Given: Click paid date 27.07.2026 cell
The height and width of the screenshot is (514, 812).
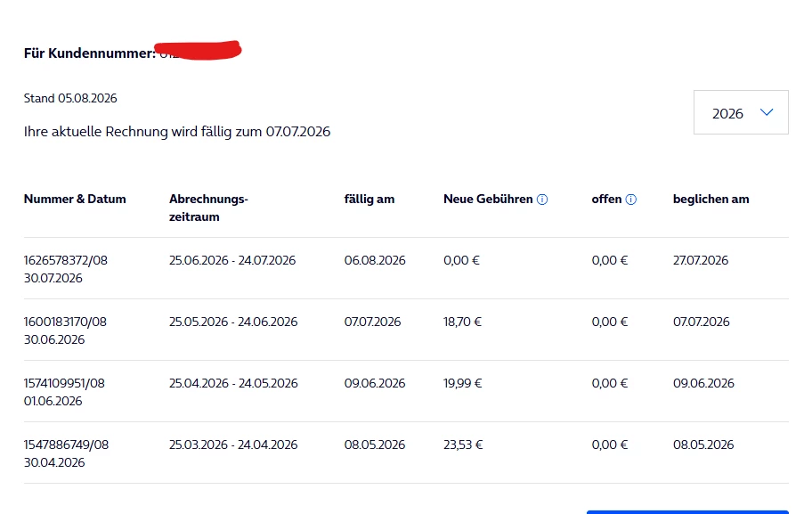Looking at the screenshot, I should click(x=701, y=260).
